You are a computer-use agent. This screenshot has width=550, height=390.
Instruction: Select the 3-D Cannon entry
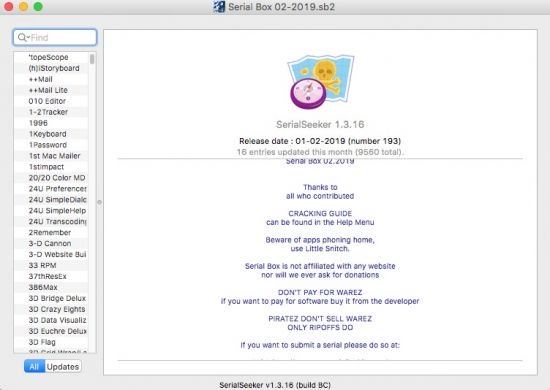(x=51, y=243)
